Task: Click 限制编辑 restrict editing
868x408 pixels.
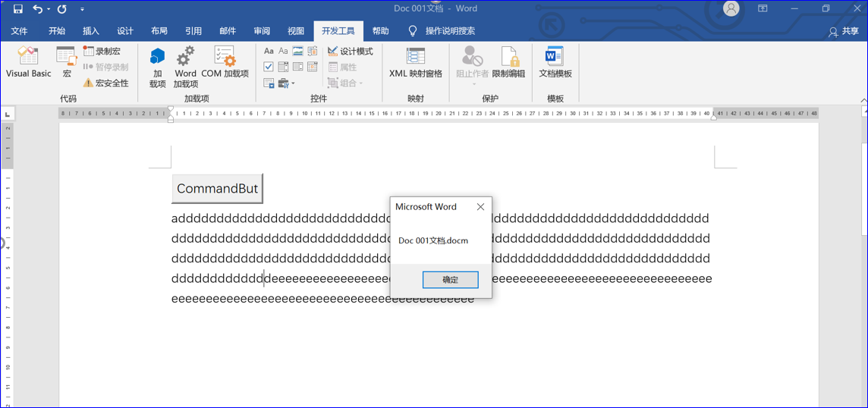Action: point(508,62)
